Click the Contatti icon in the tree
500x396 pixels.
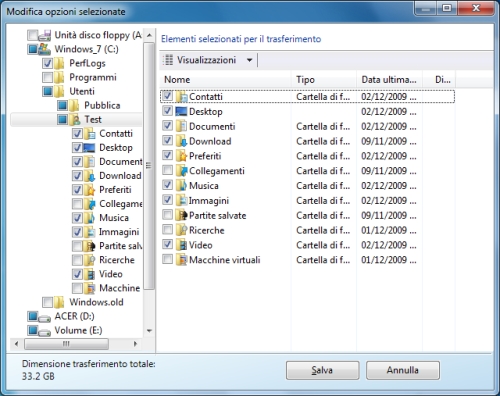coord(90,133)
